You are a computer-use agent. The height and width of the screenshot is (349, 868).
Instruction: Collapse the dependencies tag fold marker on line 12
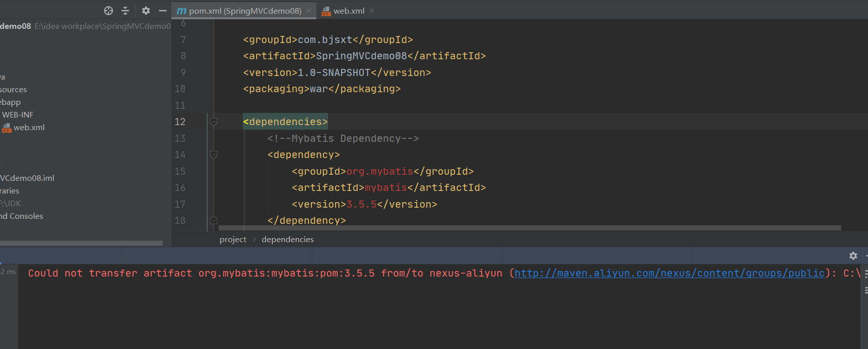pos(213,122)
